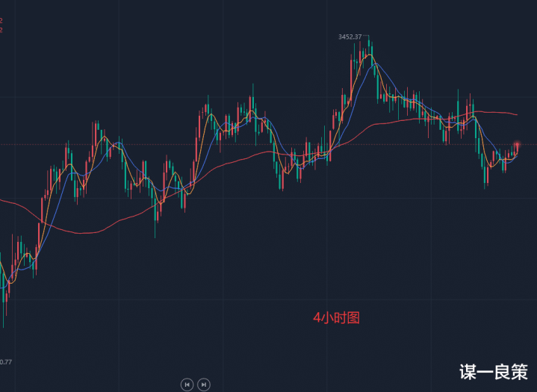
Task: Click the 图 character in the red annotation
Action: 354,318
